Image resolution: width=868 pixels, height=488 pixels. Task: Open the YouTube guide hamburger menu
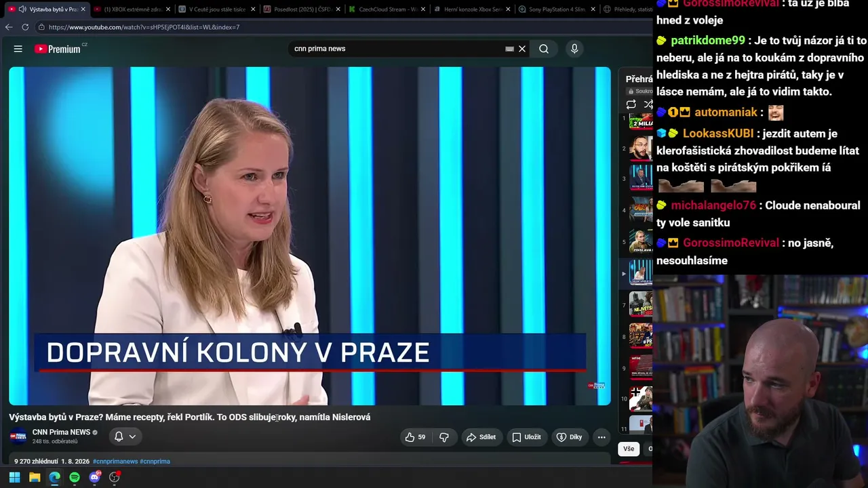pos(18,49)
